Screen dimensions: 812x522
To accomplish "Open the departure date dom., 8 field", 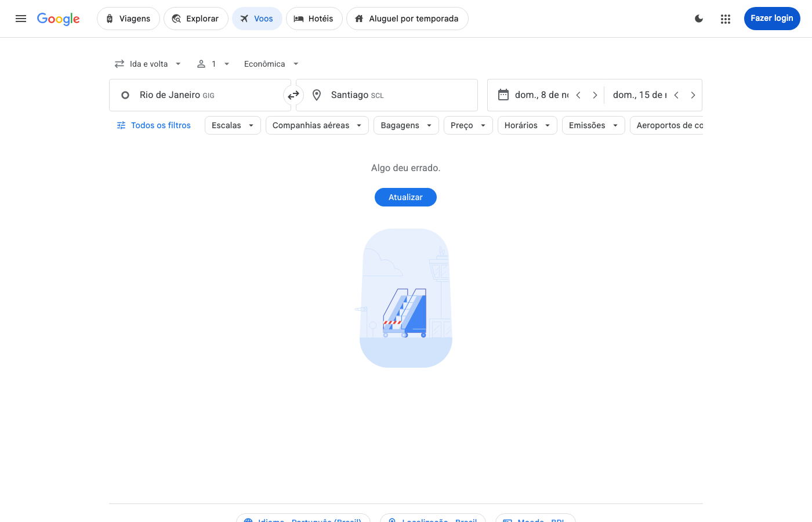I will tap(541, 95).
